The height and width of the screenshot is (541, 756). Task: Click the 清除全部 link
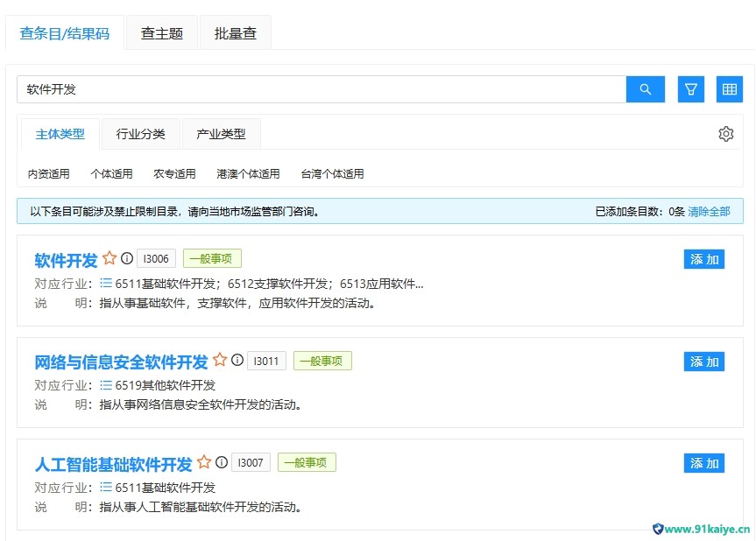click(x=709, y=211)
